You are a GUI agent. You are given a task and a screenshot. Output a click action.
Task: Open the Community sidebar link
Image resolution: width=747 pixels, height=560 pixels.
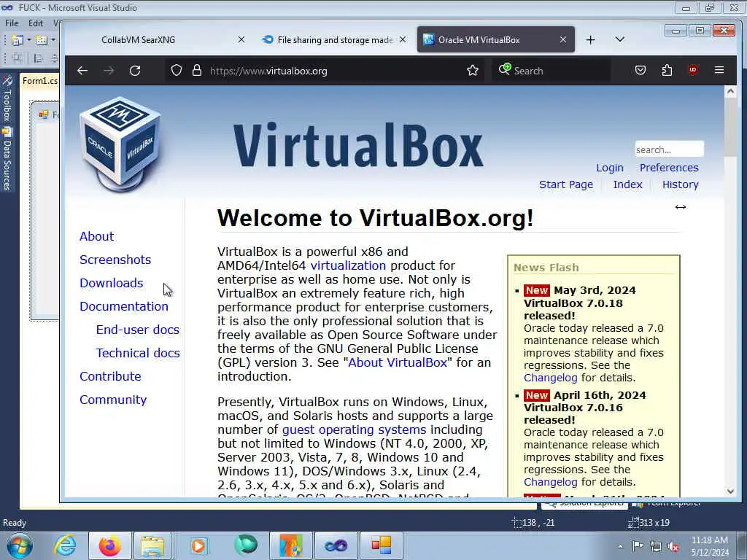(x=113, y=400)
